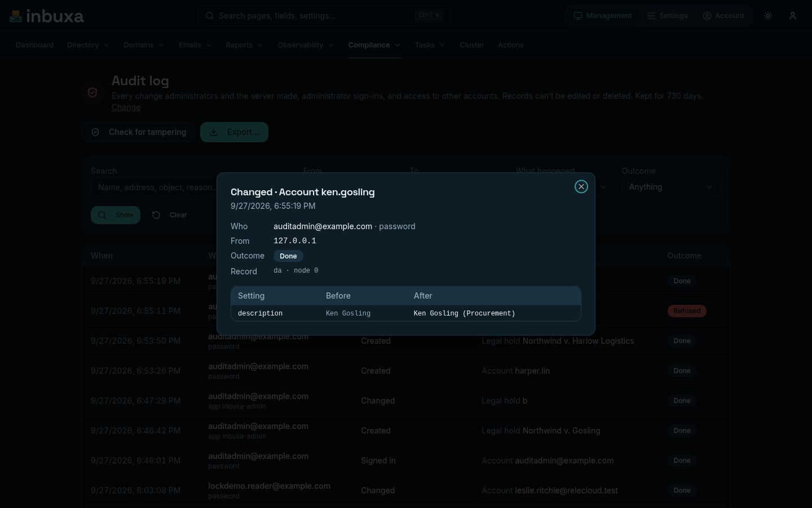The image size is (812, 508).
Task: Open the Outcome Anything dropdown
Action: point(671,187)
